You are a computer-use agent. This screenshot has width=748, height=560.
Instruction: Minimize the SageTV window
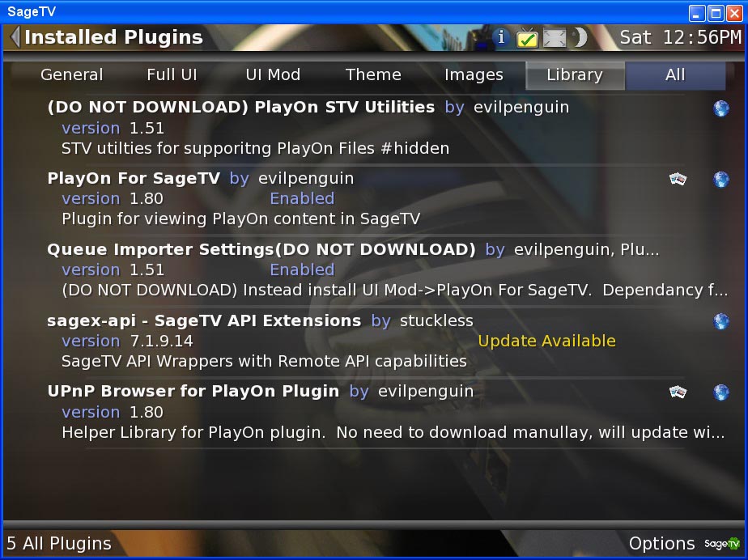click(696, 12)
